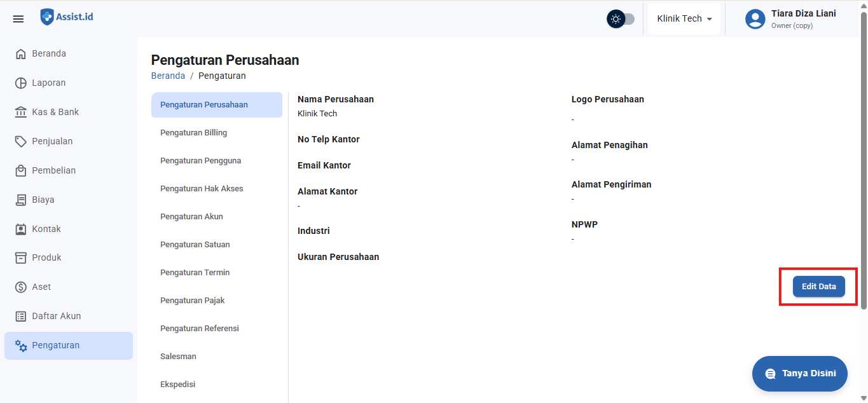Go to Daftar Akun in the sidebar
The width and height of the screenshot is (868, 403).
(57, 316)
